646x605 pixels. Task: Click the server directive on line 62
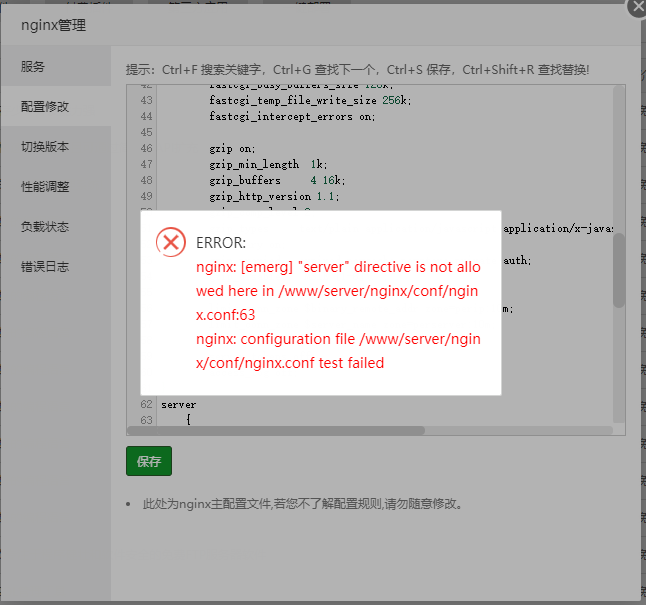click(x=178, y=405)
